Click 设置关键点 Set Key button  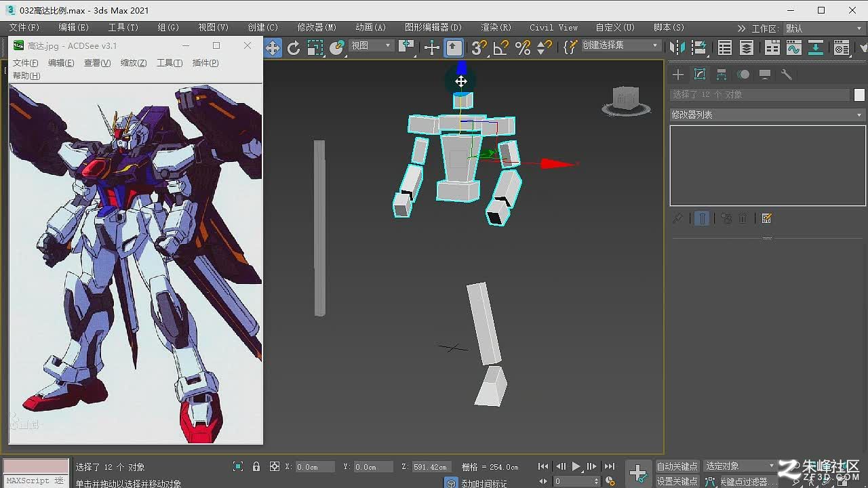click(x=677, y=481)
